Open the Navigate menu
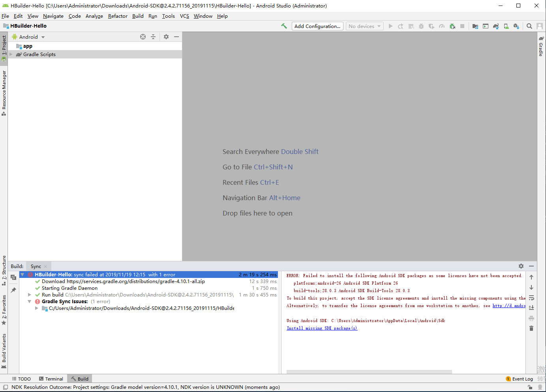 [x=53, y=16]
